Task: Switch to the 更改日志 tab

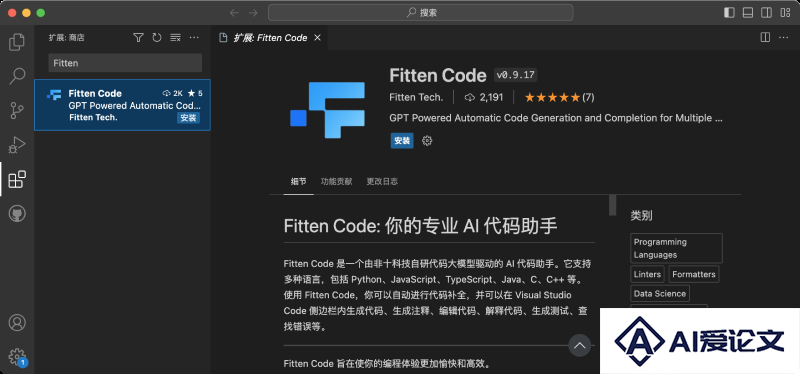Action: click(382, 181)
